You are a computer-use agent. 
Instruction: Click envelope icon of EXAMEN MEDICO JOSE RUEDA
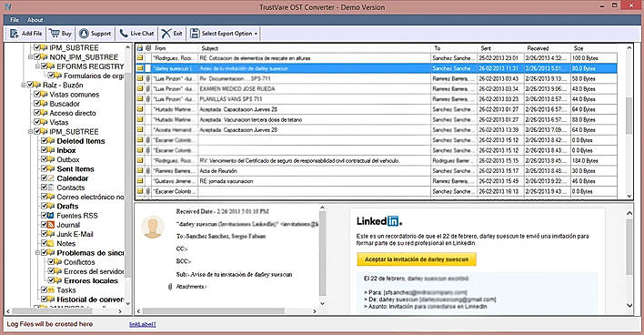pyautogui.click(x=140, y=89)
